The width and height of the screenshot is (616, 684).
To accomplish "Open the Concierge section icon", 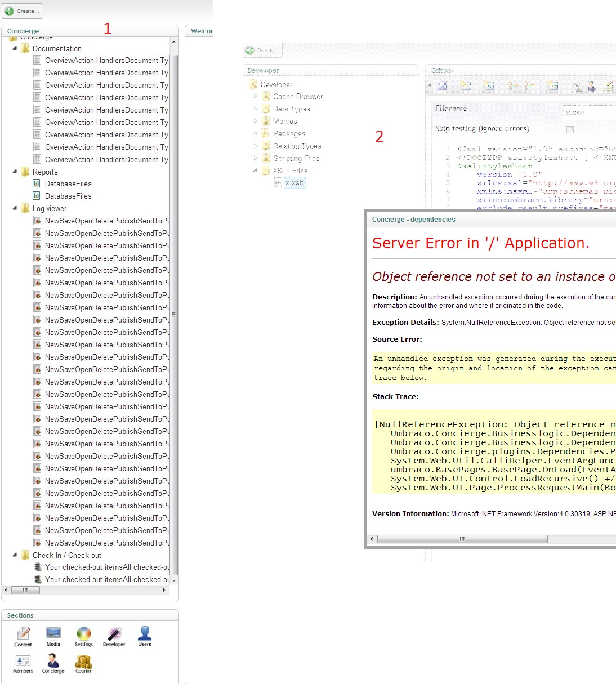I will [53, 663].
